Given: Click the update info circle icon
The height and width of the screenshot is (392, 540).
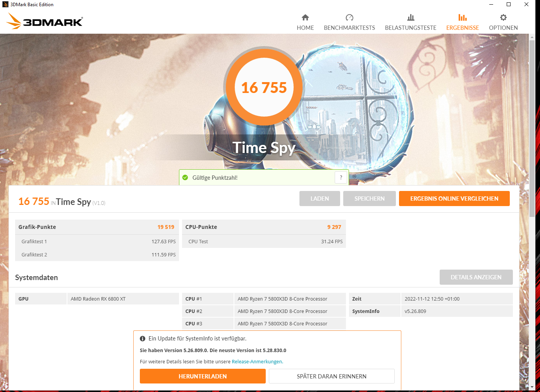Looking at the screenshot, I should point(143,339).
